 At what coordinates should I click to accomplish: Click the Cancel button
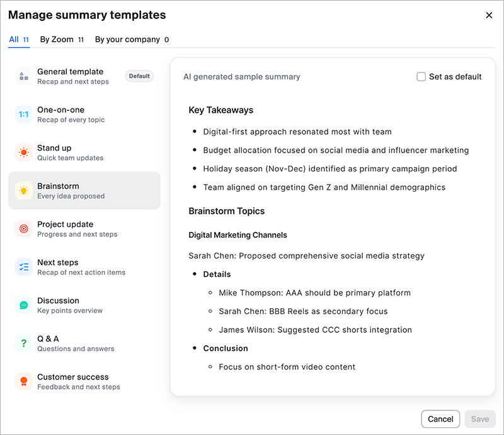coord(440,419)
